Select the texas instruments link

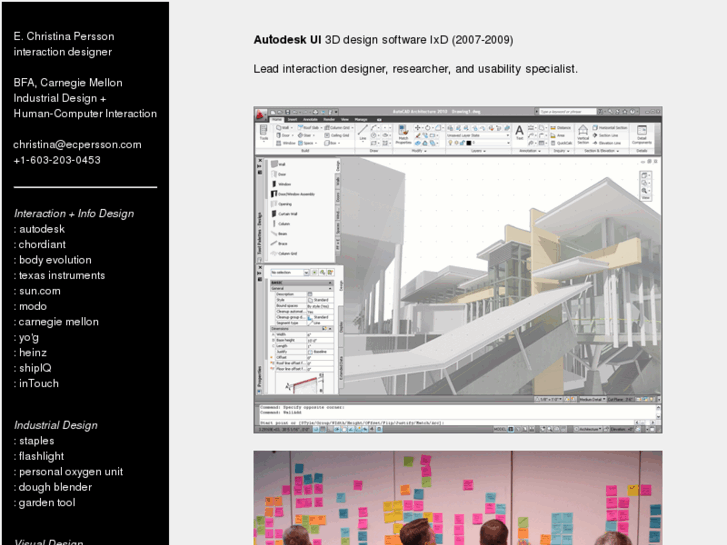pos(62,276)
